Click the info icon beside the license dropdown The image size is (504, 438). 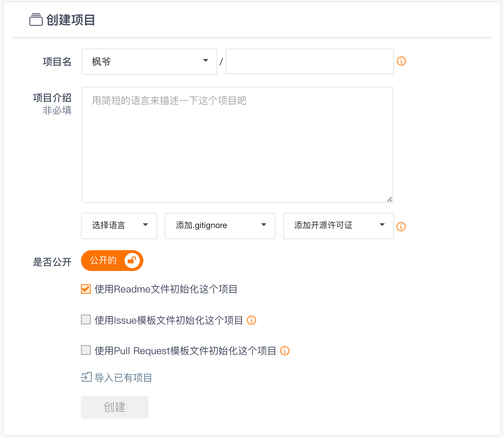(x=401, y=227)
